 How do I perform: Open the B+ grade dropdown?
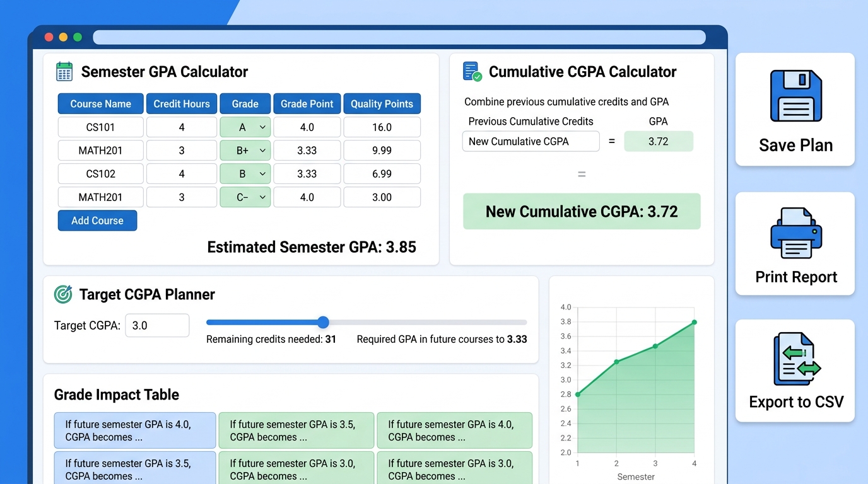coord(245,151)
